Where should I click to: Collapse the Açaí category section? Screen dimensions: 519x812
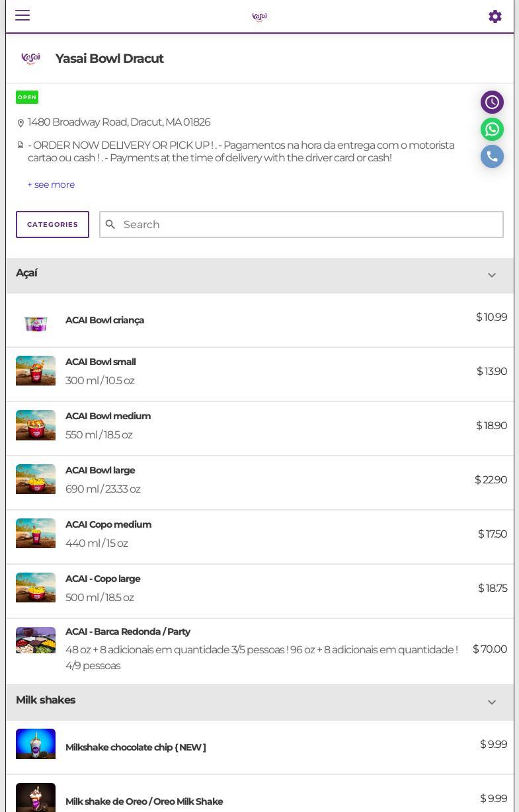[x=491, y=275]
